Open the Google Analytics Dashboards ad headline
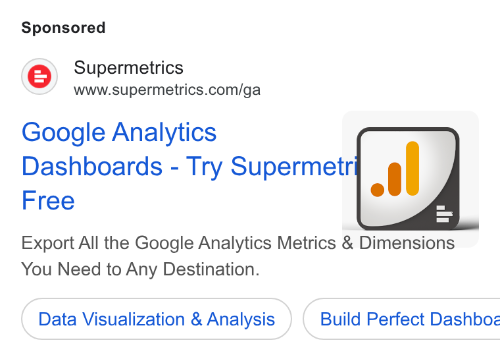The image size is (500, 361). (x=189, y=166)
